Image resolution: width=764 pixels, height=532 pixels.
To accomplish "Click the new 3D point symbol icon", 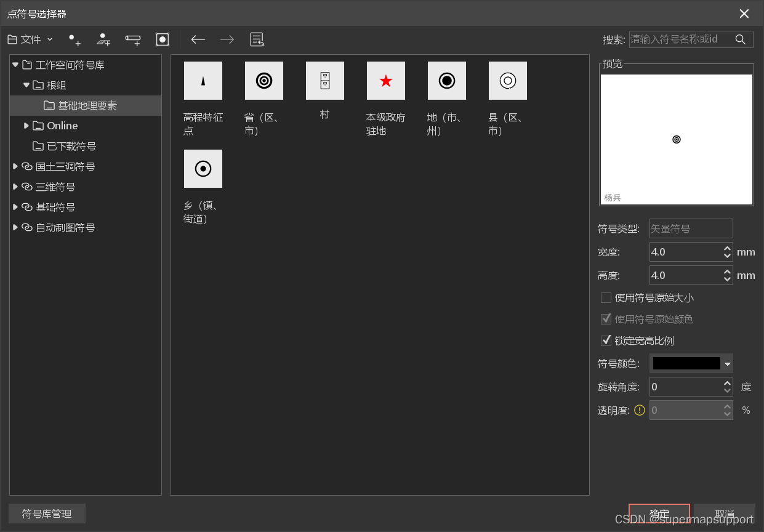I will [x=103, y=39].
